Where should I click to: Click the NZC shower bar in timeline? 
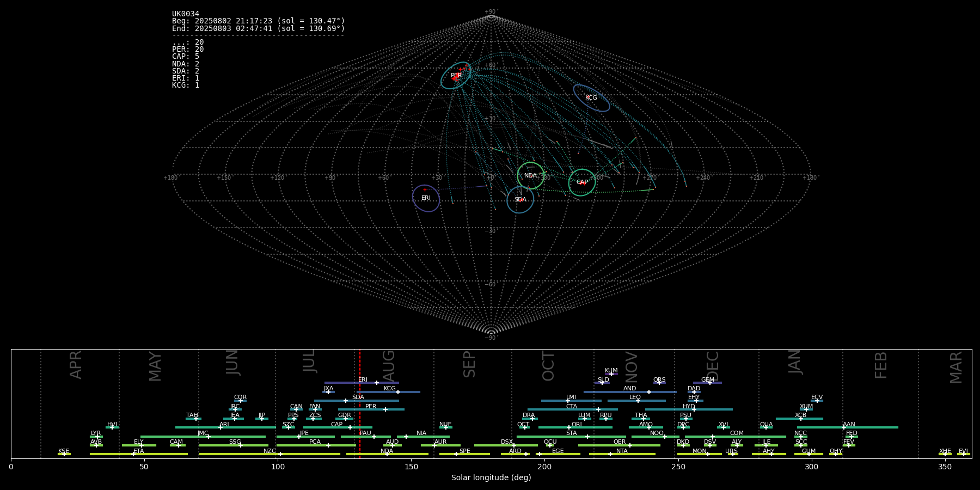click(x=269, y=454)
